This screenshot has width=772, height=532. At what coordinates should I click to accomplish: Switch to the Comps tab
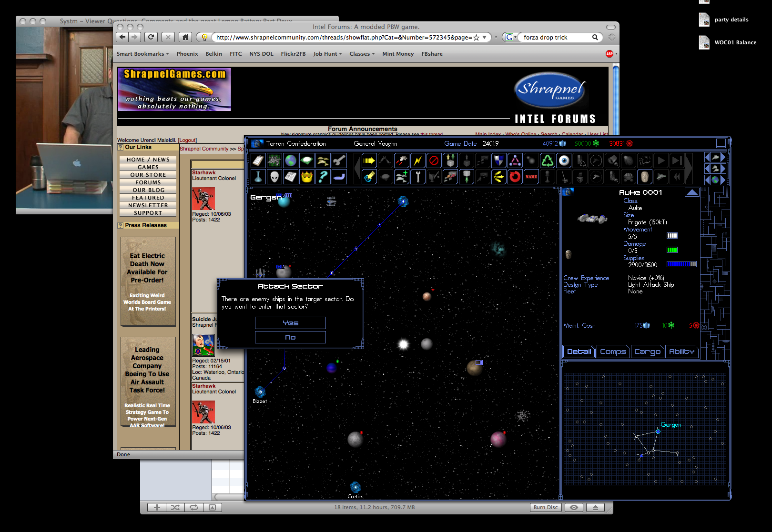pyautogui.click(x=612, y=351)
